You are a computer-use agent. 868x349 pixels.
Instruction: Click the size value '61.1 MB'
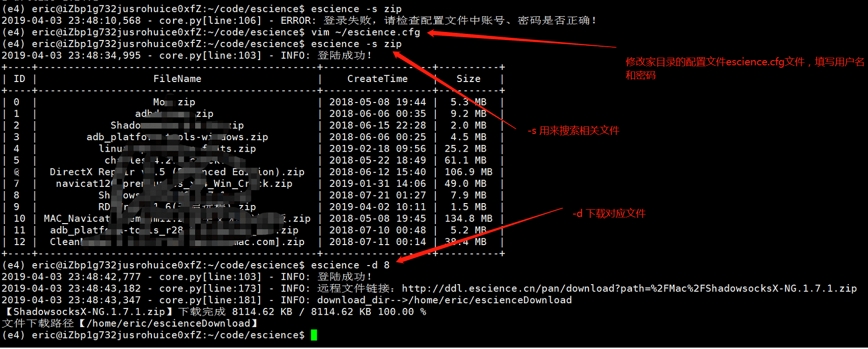pyautogui.click(x=466, y=160)
